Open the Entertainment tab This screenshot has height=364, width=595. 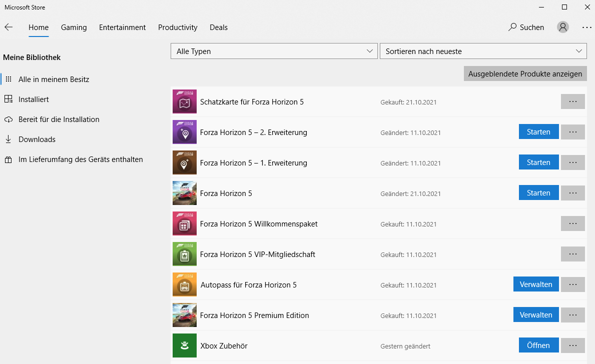tap(122, 27)
